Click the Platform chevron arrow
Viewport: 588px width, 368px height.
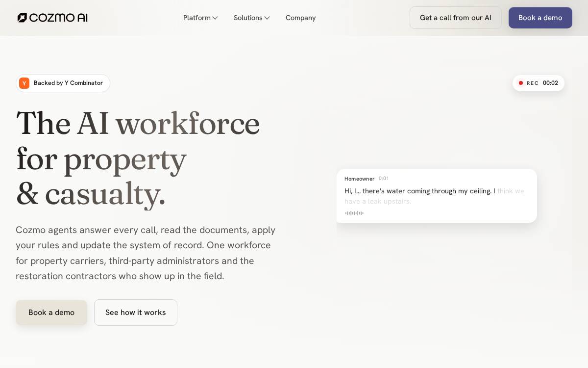click(x=215, y=18)
